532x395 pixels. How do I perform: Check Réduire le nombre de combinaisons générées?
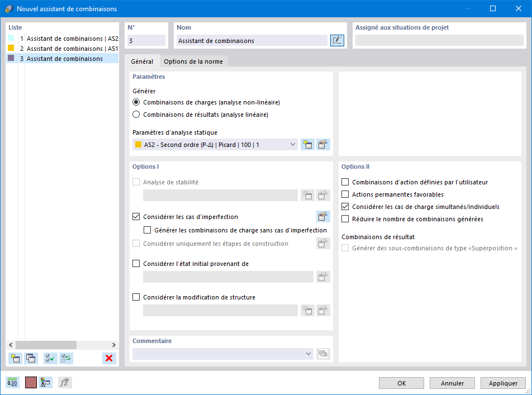(345, 219)
